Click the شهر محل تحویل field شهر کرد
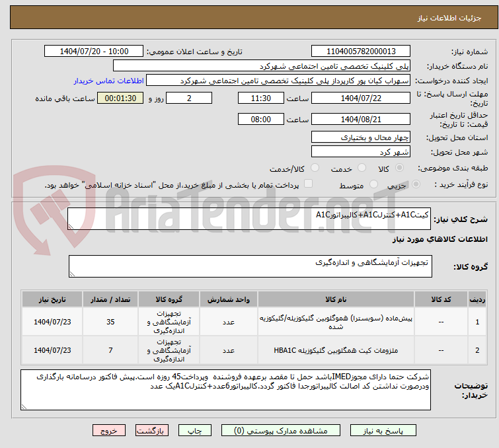 pyautogui.click(x=361, y=152)
